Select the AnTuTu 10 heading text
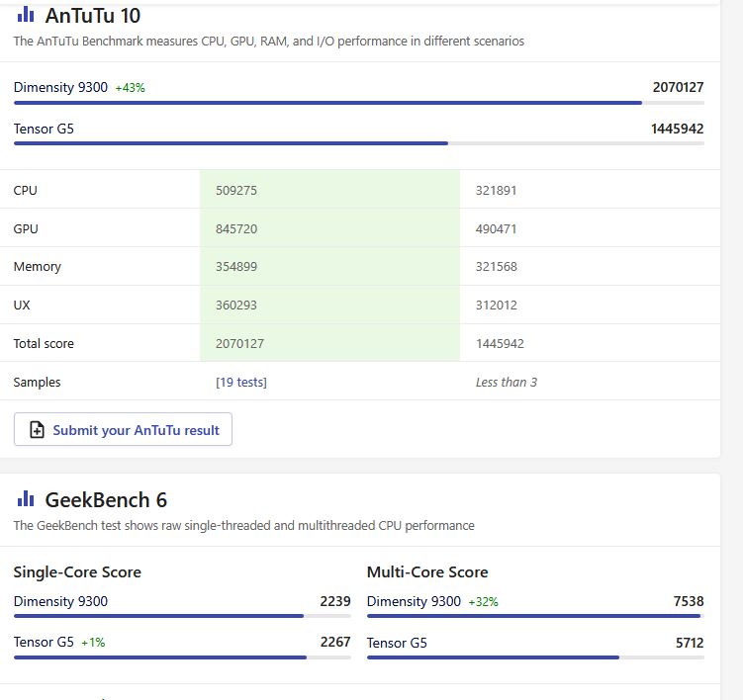The image size is (743, 700). click(93, 16)
